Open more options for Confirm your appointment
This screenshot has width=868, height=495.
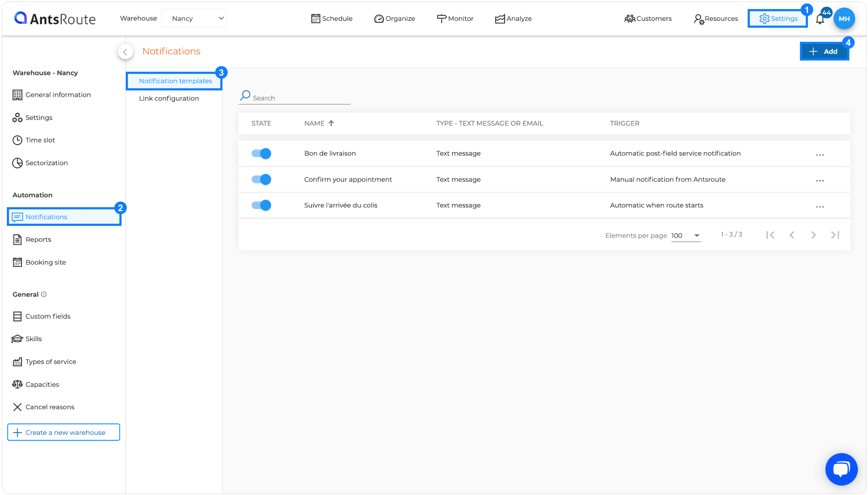pyautogui.click(x=820, y=181)
